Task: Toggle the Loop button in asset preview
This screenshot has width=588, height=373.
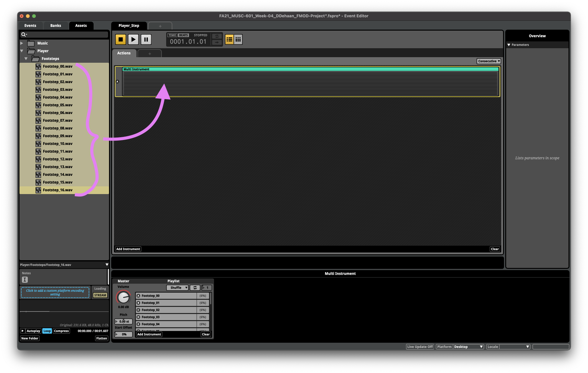Action: [47, 331]
